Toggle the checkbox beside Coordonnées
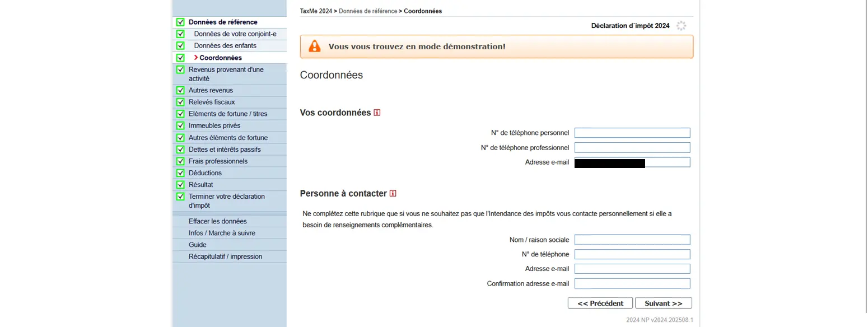The width and height of the screenshot is (868, 327). (x=180, y=57)
